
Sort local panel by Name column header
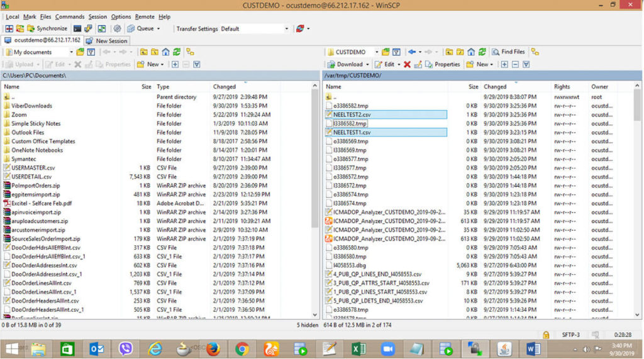tap(62, 87)
